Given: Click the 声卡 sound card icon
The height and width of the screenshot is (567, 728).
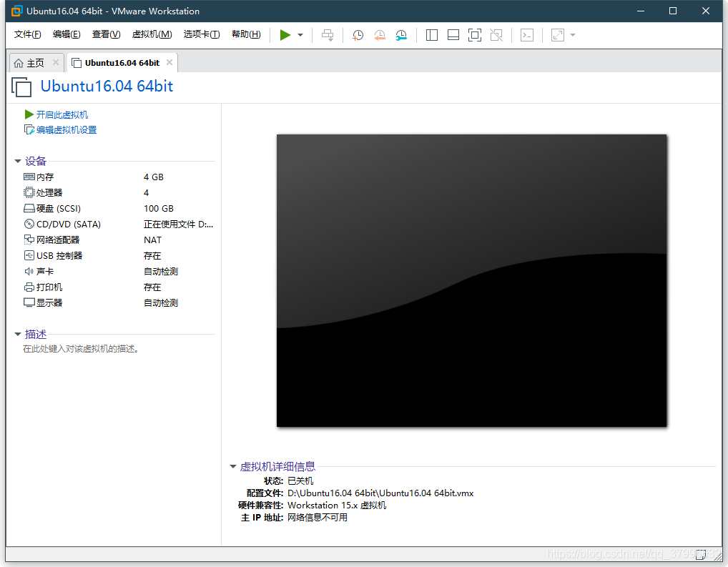Looking at the screenshot, I should pyautogui.click(x=29, y=271).
